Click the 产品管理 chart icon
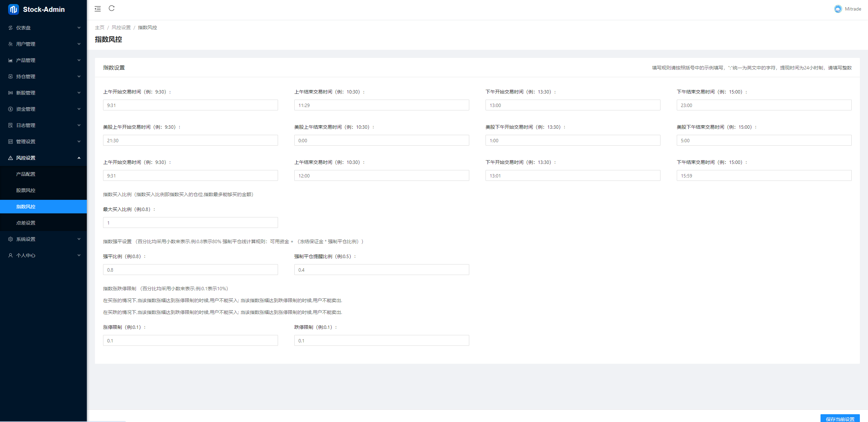The width and height of the screenshot is (868, 422). (11, 60)
